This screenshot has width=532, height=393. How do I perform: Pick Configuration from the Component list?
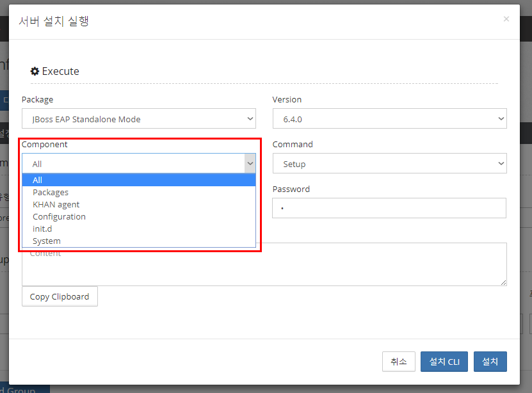click(x=59, y=217)
